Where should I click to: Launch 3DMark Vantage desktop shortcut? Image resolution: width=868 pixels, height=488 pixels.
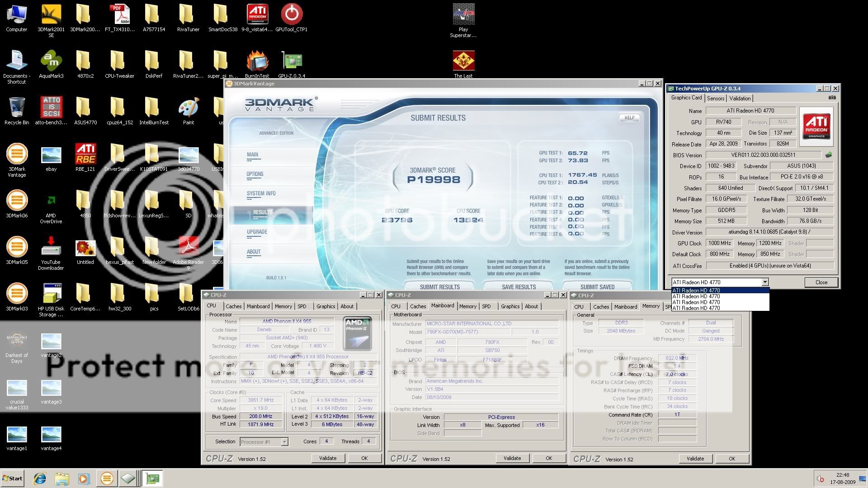coord(17,160)
